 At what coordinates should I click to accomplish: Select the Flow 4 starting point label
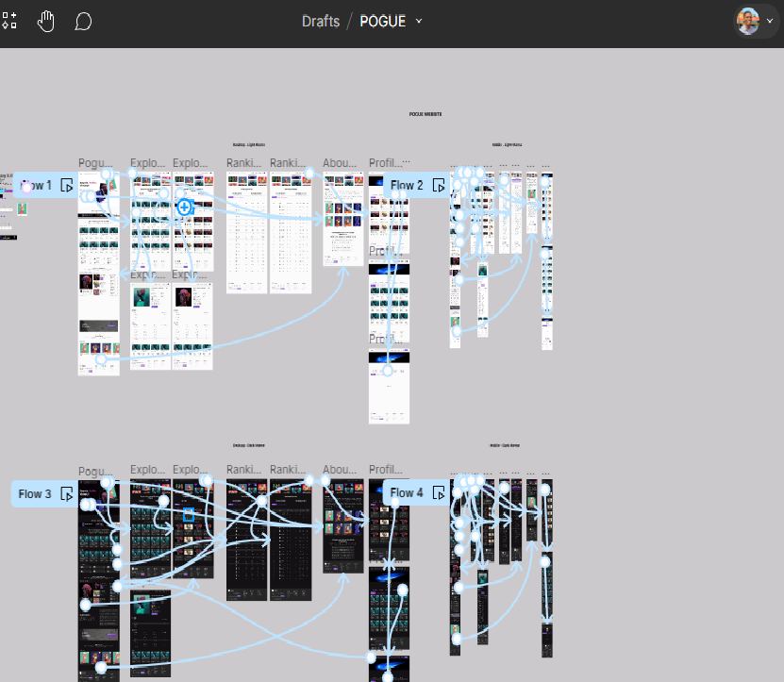point(406,493)
